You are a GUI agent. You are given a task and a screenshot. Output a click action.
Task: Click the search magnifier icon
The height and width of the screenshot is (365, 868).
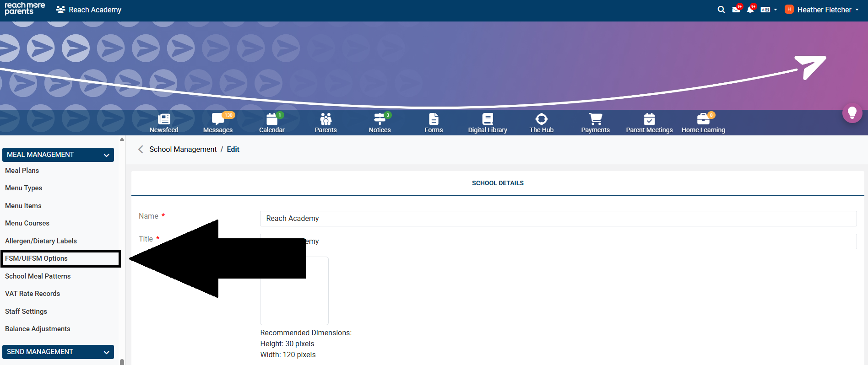721,10
